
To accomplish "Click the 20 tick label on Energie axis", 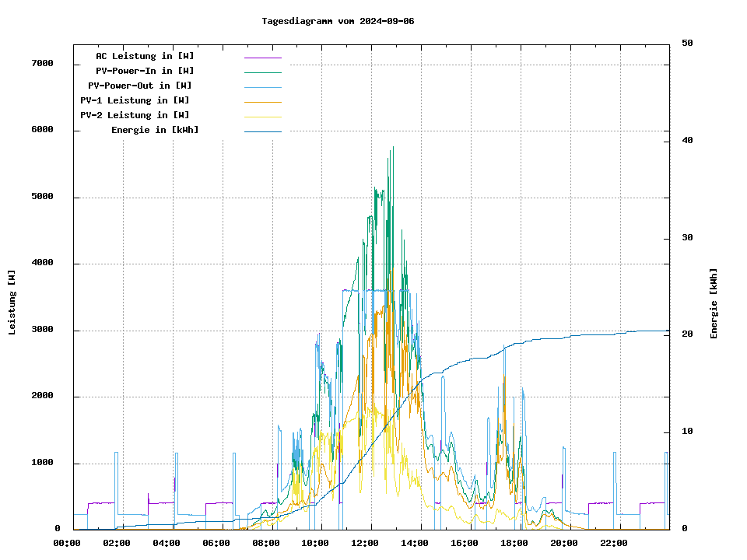I will pos(687,334).
